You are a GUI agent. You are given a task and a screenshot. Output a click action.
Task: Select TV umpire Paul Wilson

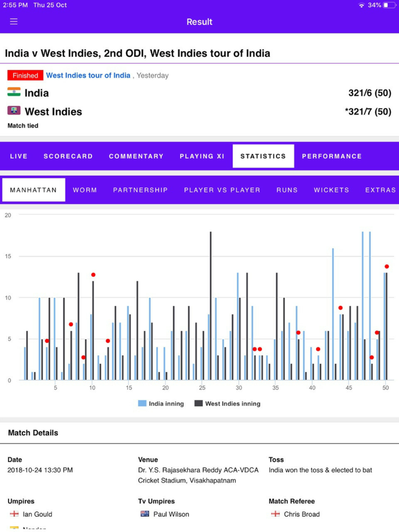click(x=171, y=514)
